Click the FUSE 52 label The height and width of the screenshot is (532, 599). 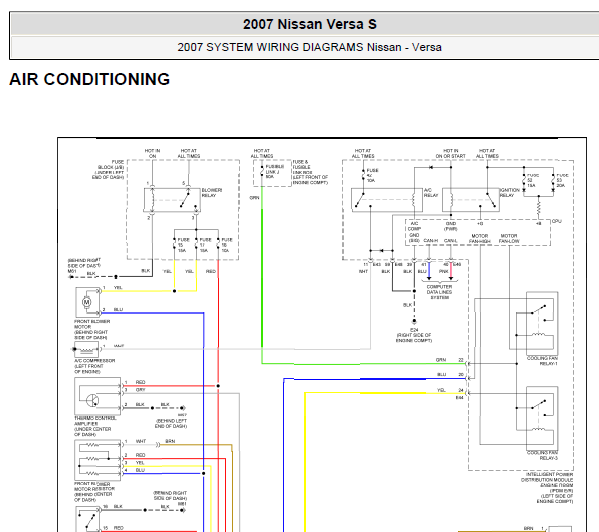pos(532,180)
